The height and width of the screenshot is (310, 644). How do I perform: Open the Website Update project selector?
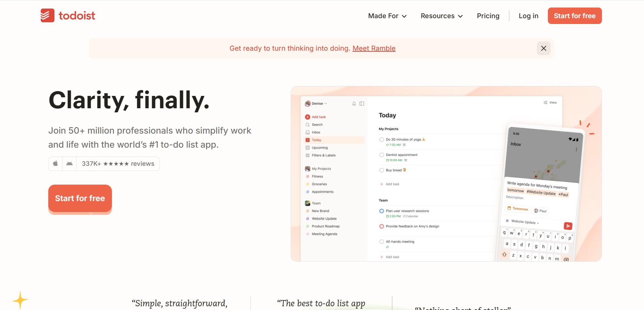523,222
